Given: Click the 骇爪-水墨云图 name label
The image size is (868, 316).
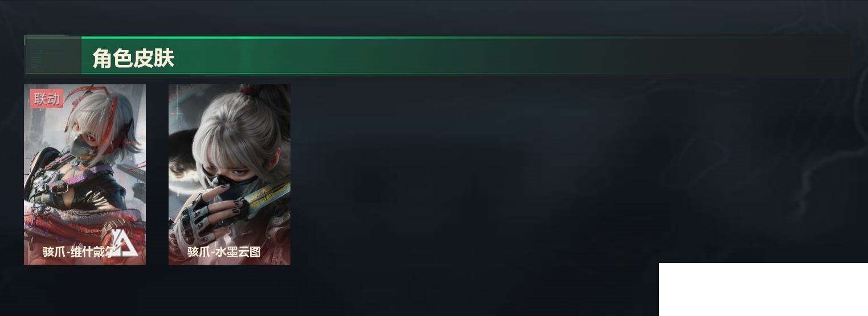Looking at the screenshot, I should (x=224, y=252).
